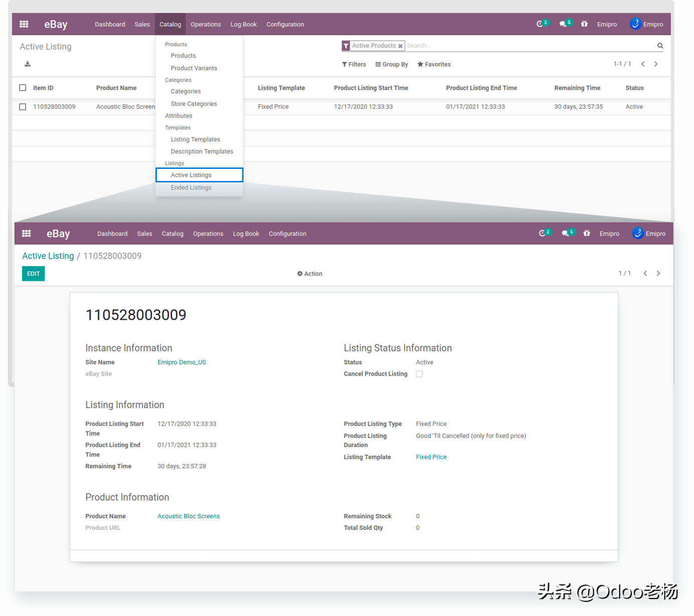Go to previous record in form view
This screenshot has width=694, height=616.
pos(645,273)
